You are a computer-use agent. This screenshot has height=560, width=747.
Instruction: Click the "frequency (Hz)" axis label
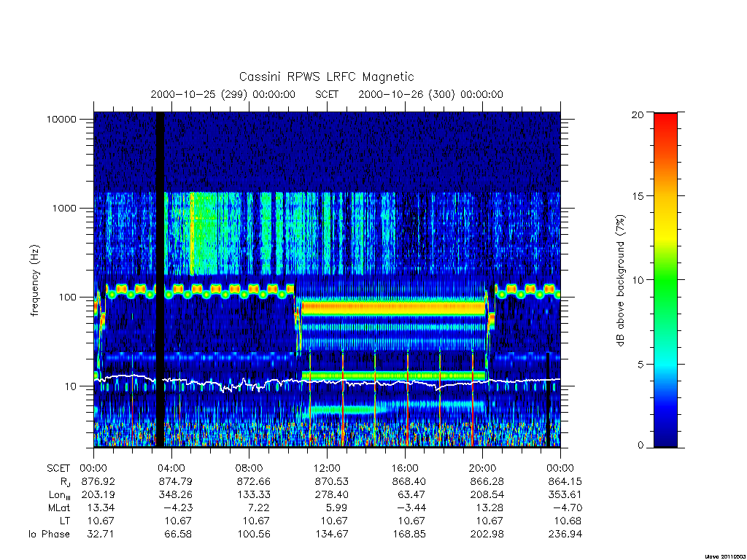point(34,280)
